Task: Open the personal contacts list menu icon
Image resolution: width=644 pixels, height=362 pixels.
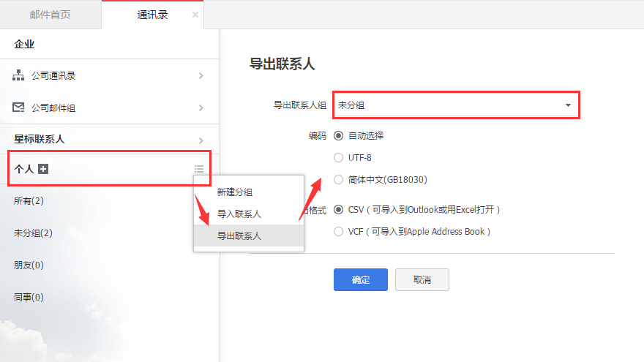Action: coord(199,170)
